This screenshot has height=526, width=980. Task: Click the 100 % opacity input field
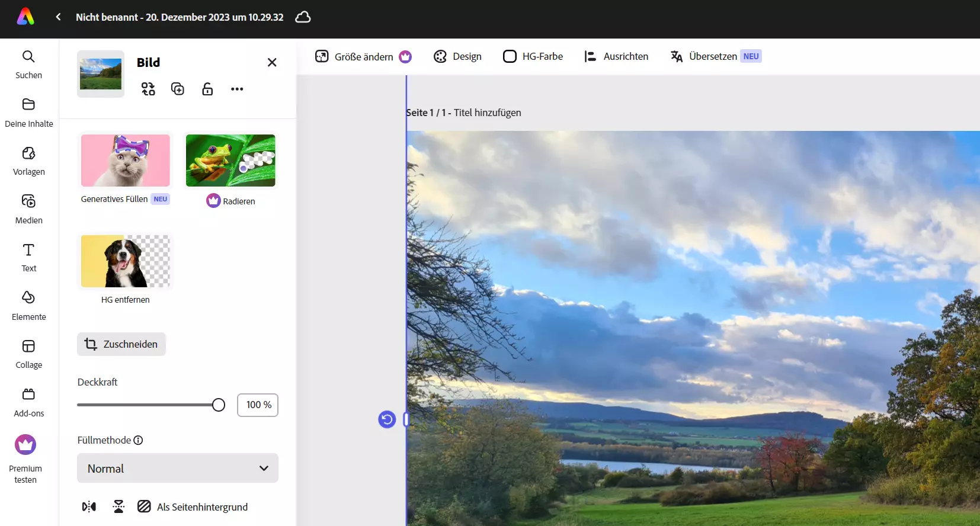(x=258, y=405)
